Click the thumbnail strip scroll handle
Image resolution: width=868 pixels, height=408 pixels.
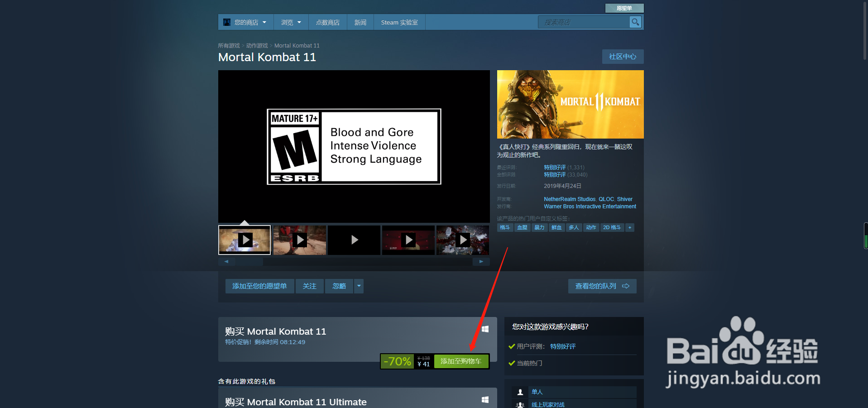(249, 261)
